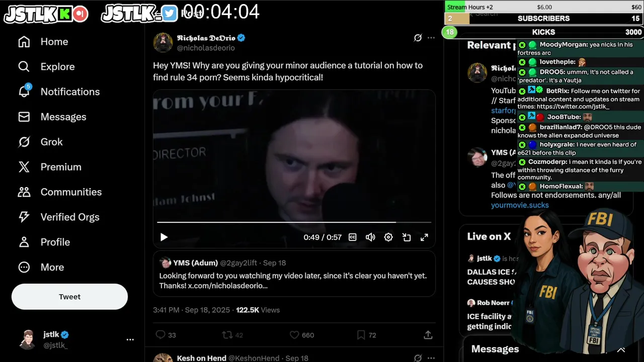Screen dimensions: 644x362
Task: Open more options on Kesh on Hend reply
Action: (431, 358)
